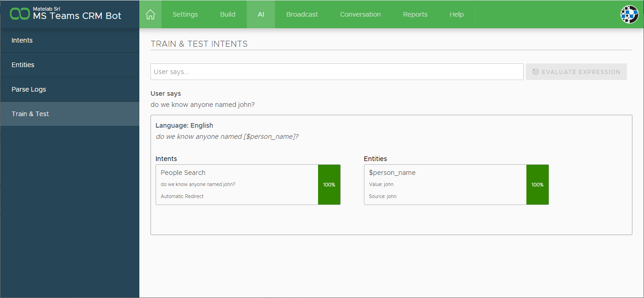Click the home icon in navbar
This screenshot has width=644, height=298.
[x=150, y=14]
